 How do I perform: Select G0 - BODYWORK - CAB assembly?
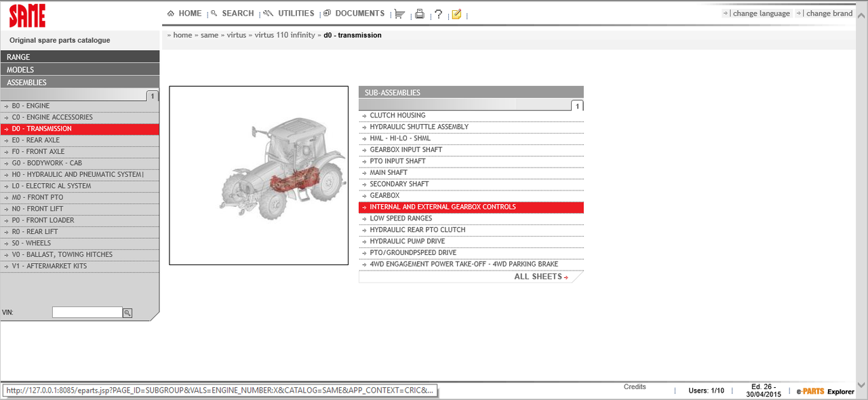[x=80, y=163]
